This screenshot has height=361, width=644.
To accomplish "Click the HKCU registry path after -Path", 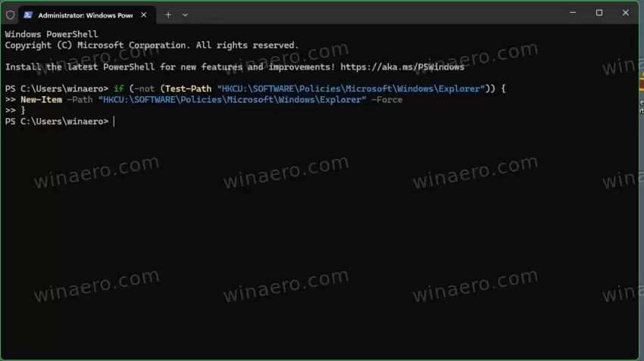I will tap(232, 100).
